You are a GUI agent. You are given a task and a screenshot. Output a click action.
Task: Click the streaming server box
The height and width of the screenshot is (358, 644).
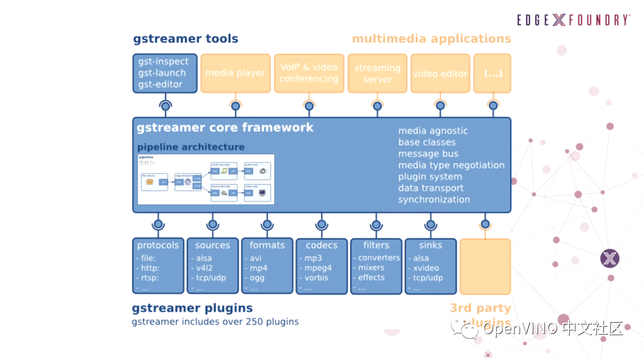click(x=377, y=73)
